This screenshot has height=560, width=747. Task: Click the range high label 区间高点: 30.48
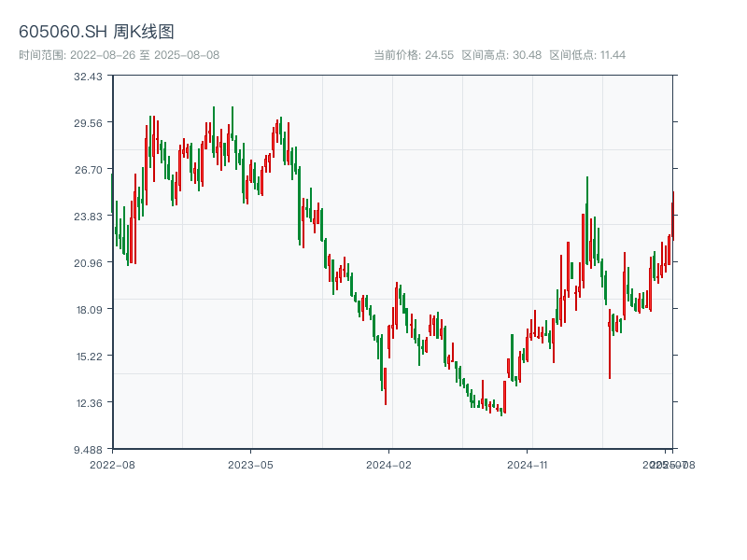(501, 55)
